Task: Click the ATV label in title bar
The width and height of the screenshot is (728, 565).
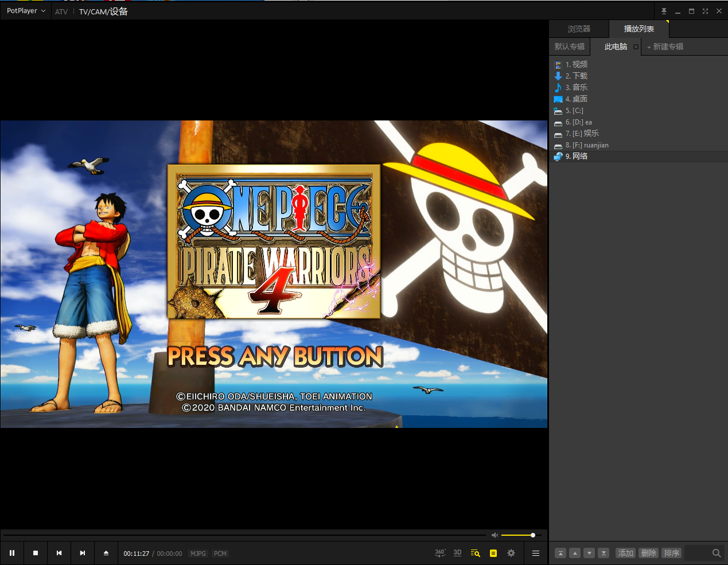Action: click(x=61, y=11)
